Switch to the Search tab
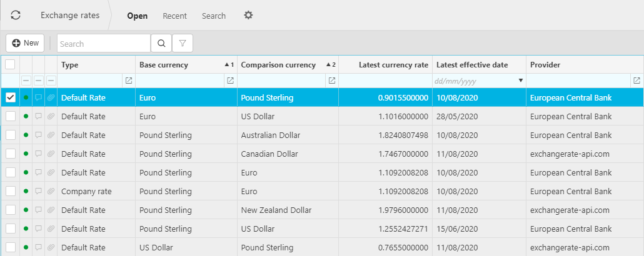 pos(213,16)
